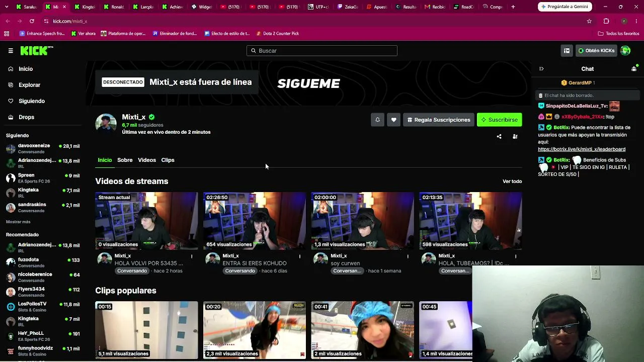Play the 00:41 clip thumbnail
This screenshot has height=362, width=644.
pyautogui.click(x=362, y=330)
